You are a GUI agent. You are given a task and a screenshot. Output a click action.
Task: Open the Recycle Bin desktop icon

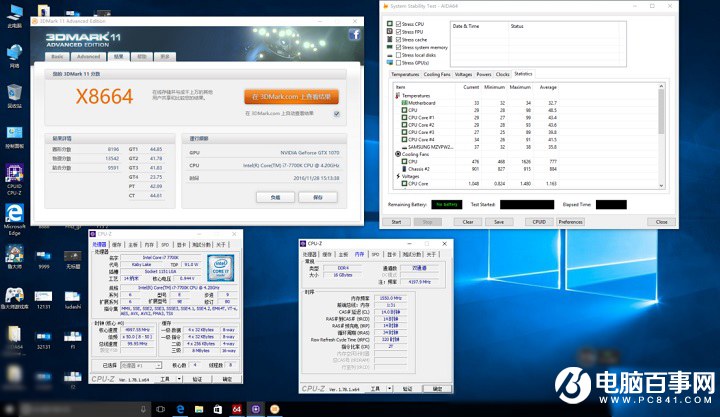pos(14,96)
